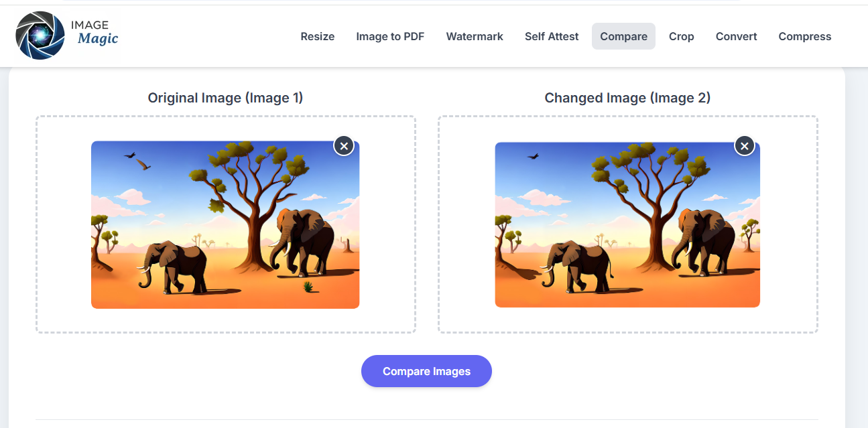Remove the Original Image upload
The width and height of the screenshot is (868, 428).
point(344,145)
